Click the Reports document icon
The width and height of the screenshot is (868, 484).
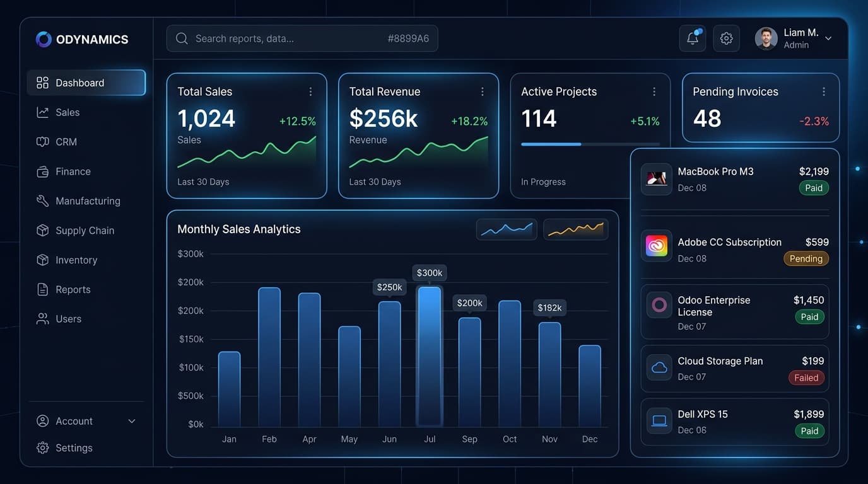click(42, 289)
